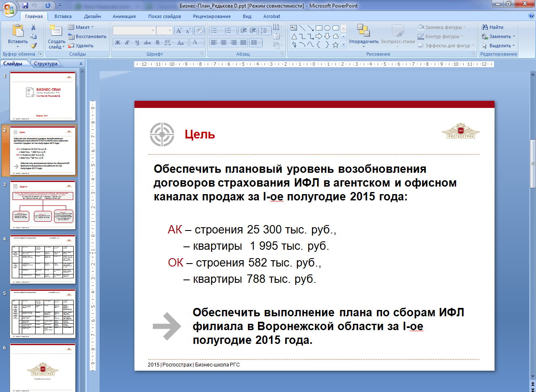The width and height of the screenshot is (536, 392).
Task: Activate the Format Painter brush
Action: (x=33, y=46)
